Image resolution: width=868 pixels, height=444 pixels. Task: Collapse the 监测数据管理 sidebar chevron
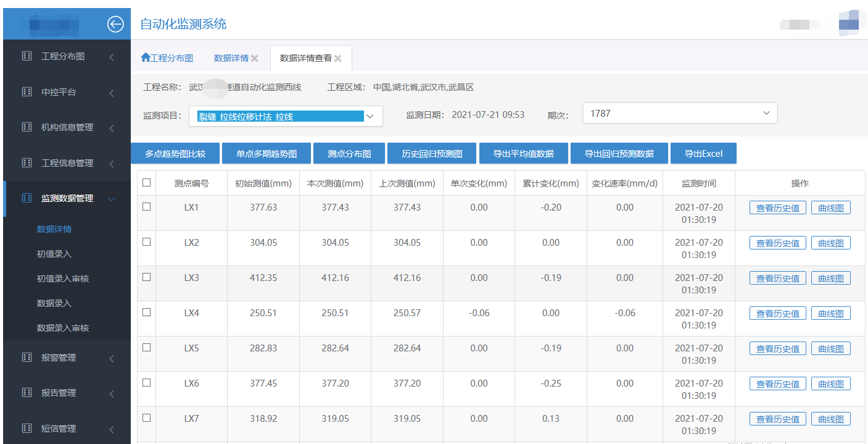pyautogui.click(x=112, y=199)
